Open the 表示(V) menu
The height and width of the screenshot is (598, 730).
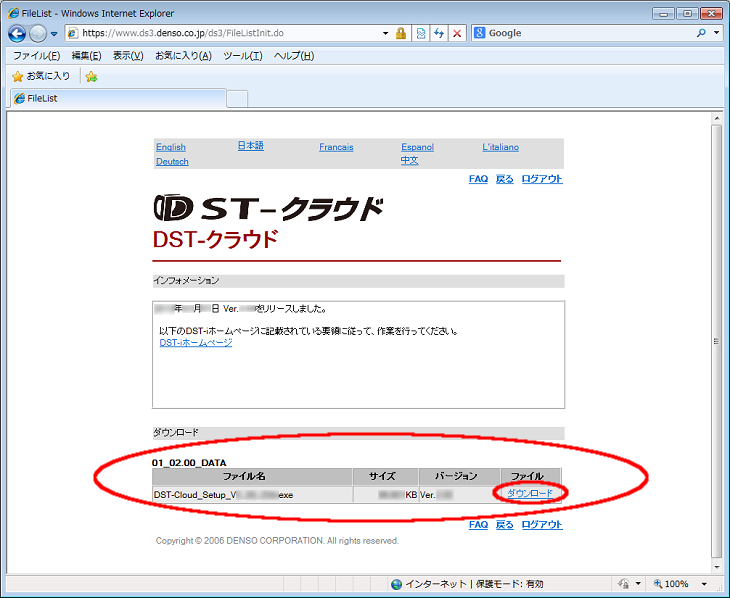[x=128, y=56]
